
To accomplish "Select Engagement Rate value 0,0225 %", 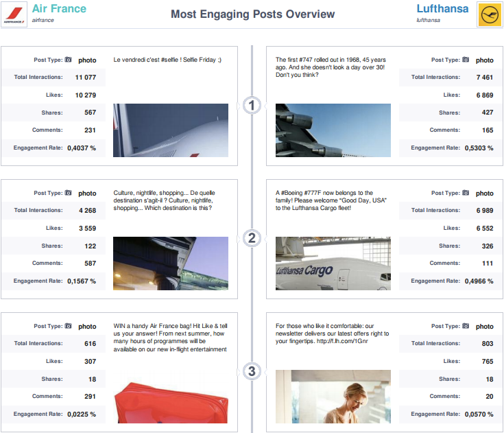I will tap(82, 414).
